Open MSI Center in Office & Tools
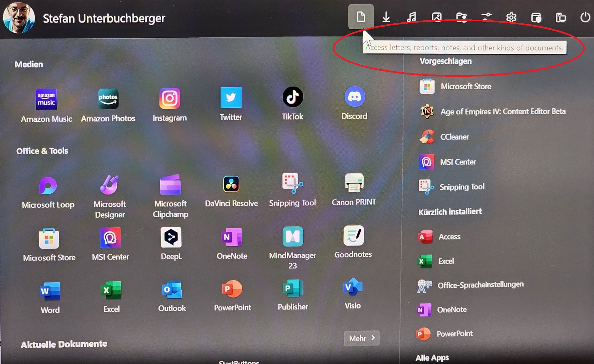594x364 pixels. coord(110,244)
